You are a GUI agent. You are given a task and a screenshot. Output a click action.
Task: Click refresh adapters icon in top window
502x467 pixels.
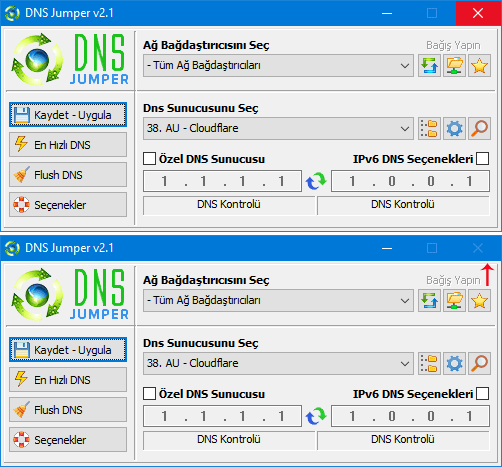[429, 66]
